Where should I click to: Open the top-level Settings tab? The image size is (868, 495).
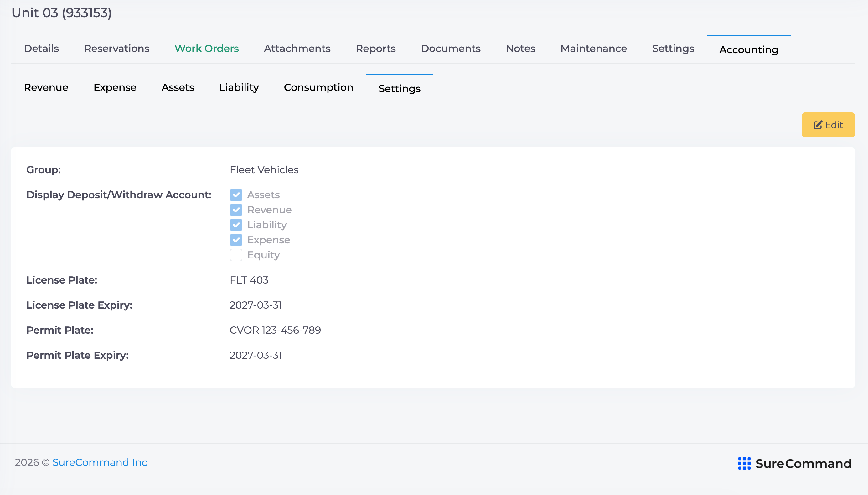click(x=673, y=49)
